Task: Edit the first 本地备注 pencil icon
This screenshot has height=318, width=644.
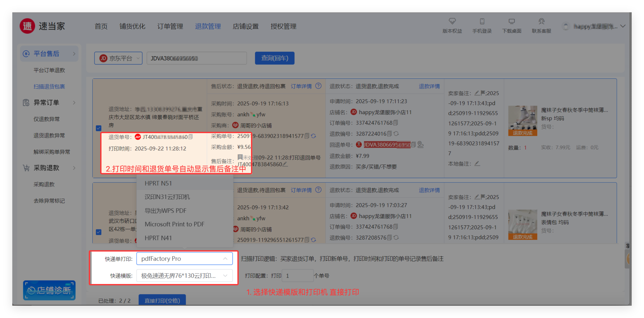Action: tap(477, 163)
